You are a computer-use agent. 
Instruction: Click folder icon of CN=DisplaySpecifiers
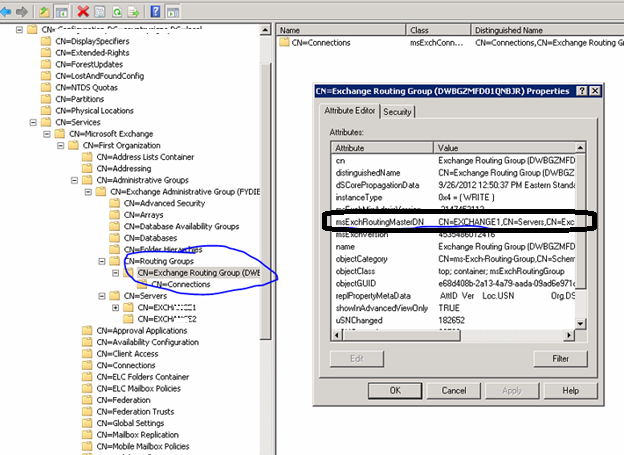click(x=46, y=41)
